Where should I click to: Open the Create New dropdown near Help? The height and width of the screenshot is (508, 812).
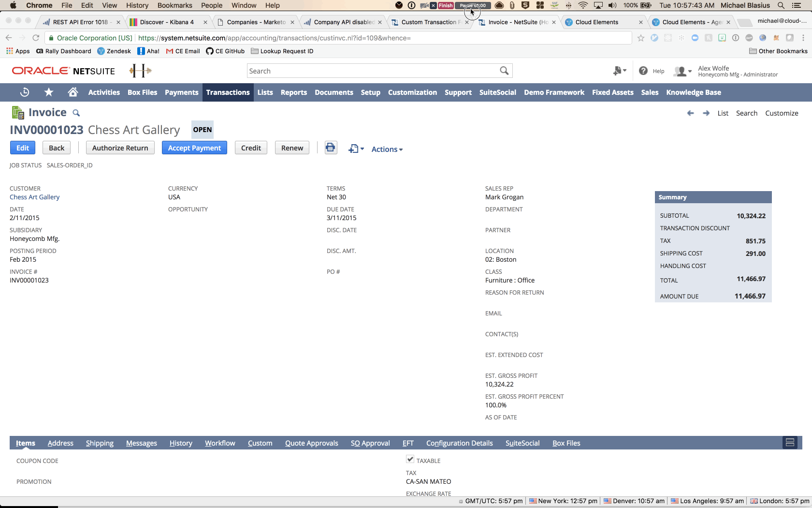tap(620, 71)
